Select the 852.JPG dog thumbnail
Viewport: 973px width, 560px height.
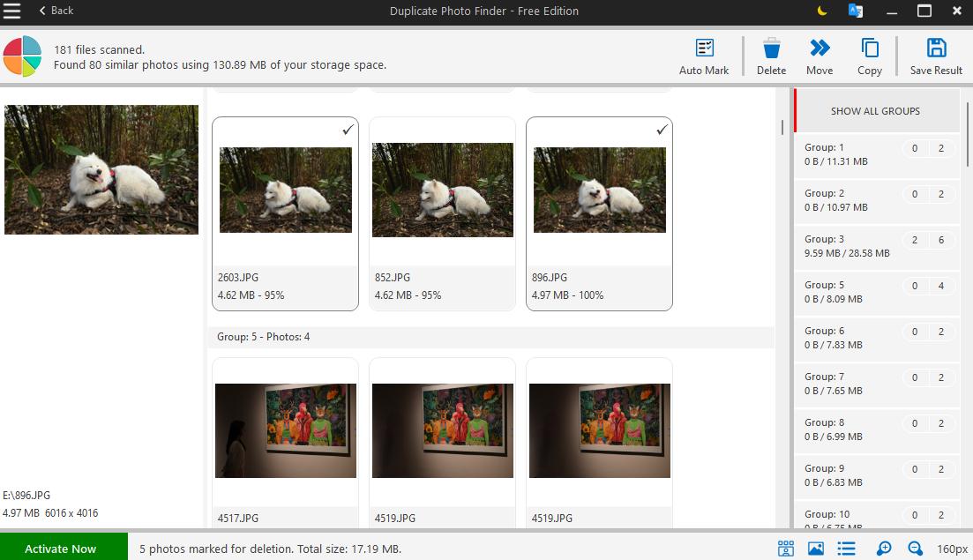click(x=443, y=190)
